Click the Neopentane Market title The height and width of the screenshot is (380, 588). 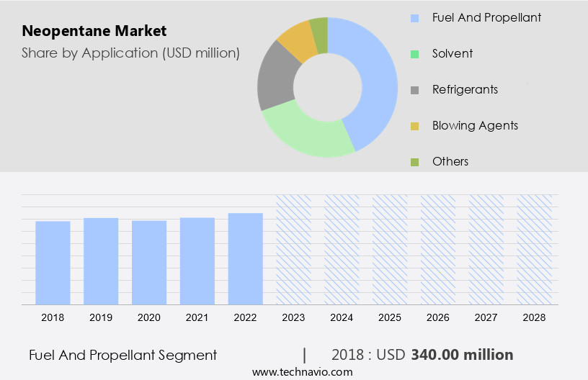tap(94, 31)
